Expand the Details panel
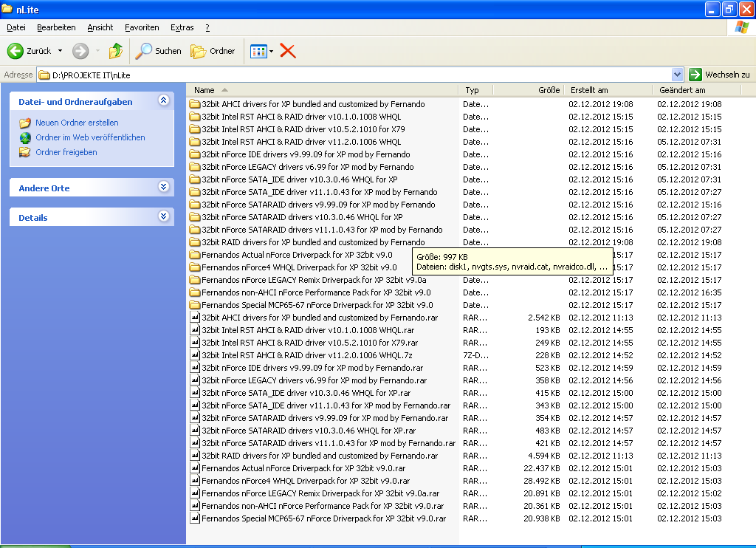756x548 pixels. point(163,216)
